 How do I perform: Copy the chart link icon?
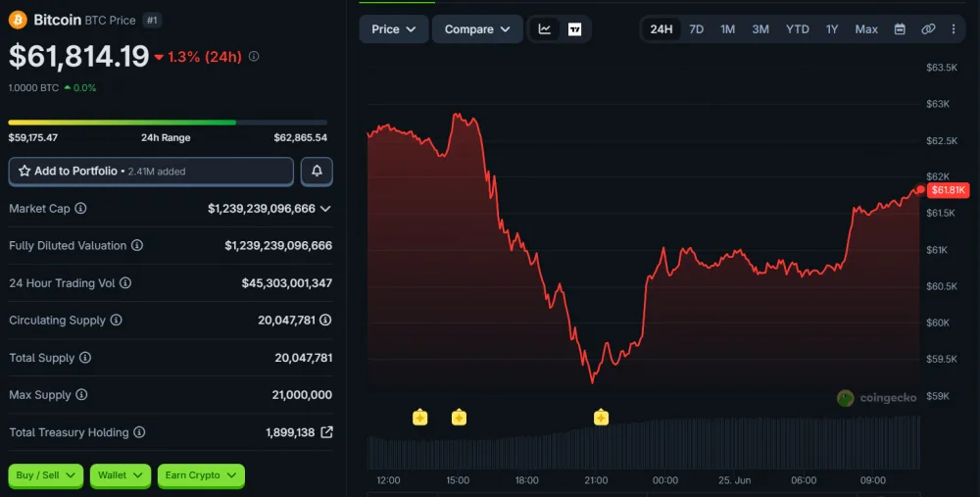[928, 29]
